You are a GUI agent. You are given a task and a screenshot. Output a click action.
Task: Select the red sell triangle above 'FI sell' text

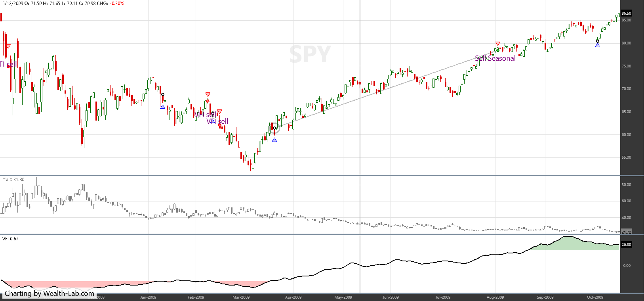click(8, 46)
